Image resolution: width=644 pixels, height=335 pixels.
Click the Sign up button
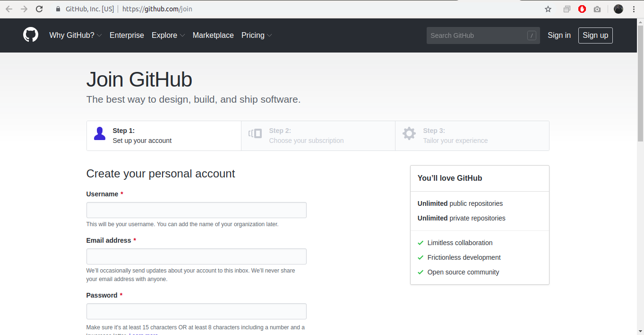click(x=595, y=35)
